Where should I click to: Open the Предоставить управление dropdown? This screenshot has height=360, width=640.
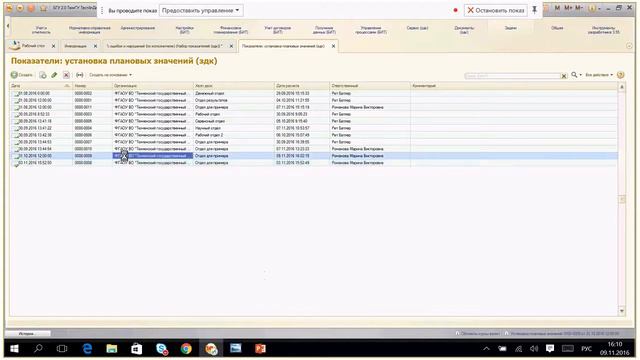point(201,10)
